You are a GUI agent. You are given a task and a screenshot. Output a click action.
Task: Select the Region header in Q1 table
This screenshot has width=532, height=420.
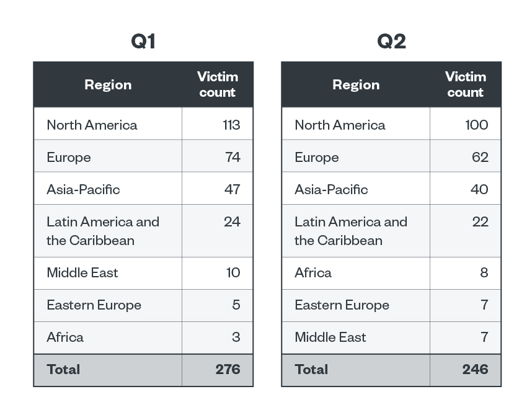(108, 85)
